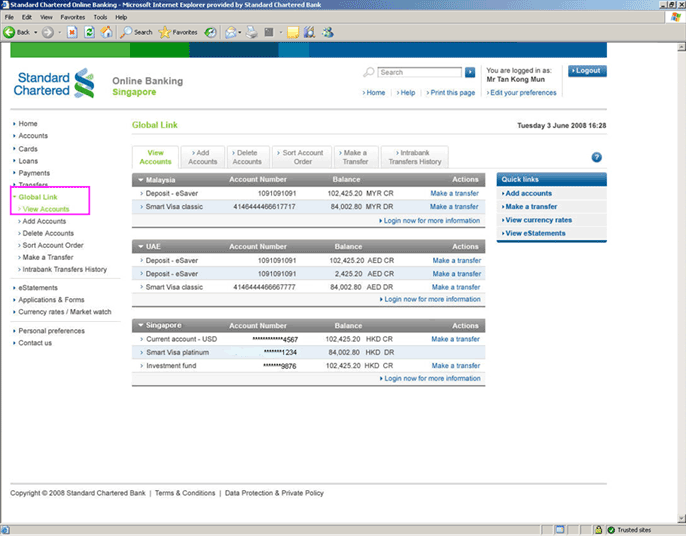The height and width of the screenshot is (536, 686).
Task: Open Terms & Conditions footer link
Action: click(185, 493)
